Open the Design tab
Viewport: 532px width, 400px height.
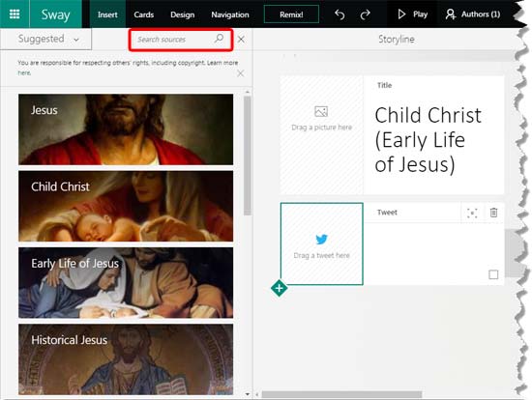coord(183,14)
